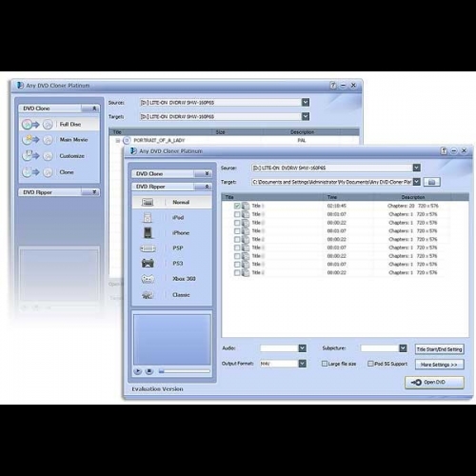Screen dimensions: 476x476
Task: Play the preview video
Action: 137,371
